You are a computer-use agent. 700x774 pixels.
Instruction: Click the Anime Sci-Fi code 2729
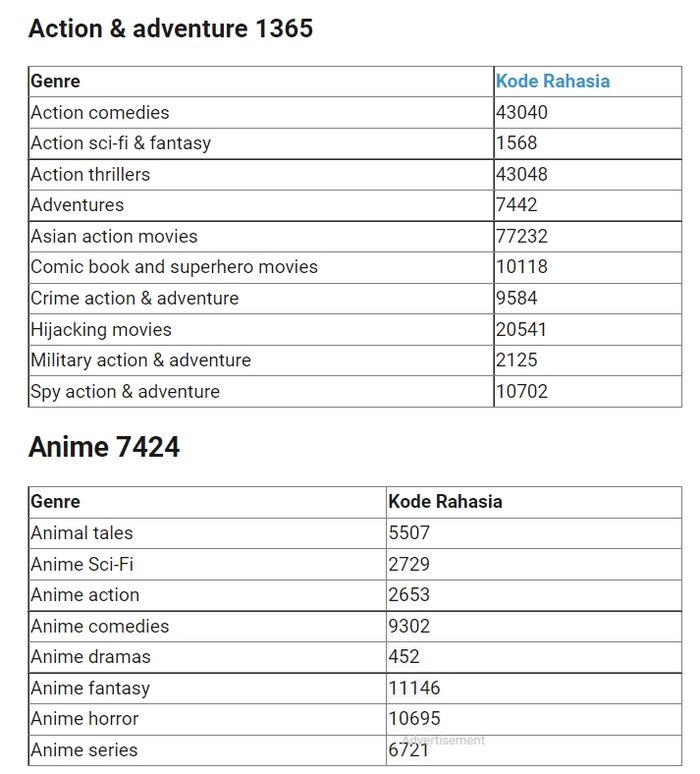click(409, 564)
